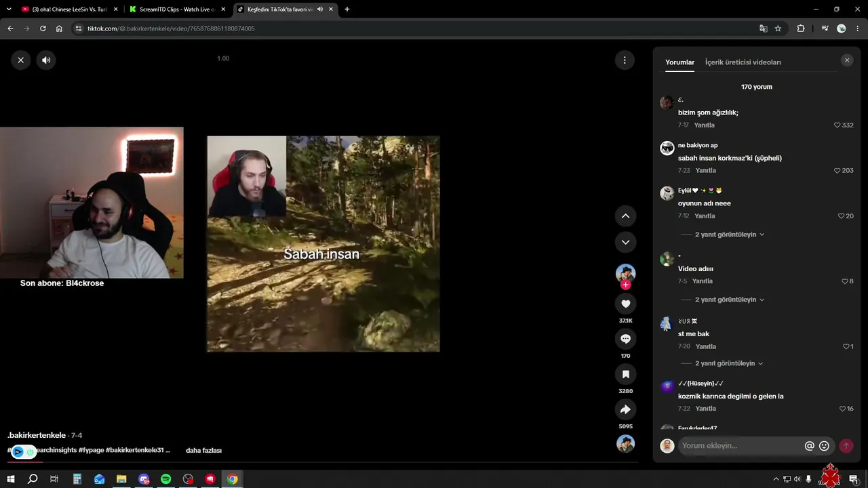Close the ScreamITD Clips tab
This screenshot has height=488, width=868.
click(x=222, y=9)
